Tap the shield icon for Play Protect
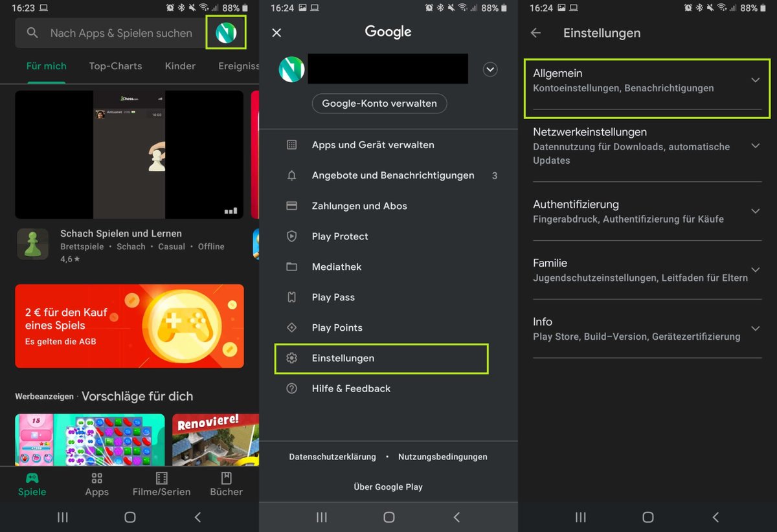Viewport: 777px width, 532px height. 291,236
